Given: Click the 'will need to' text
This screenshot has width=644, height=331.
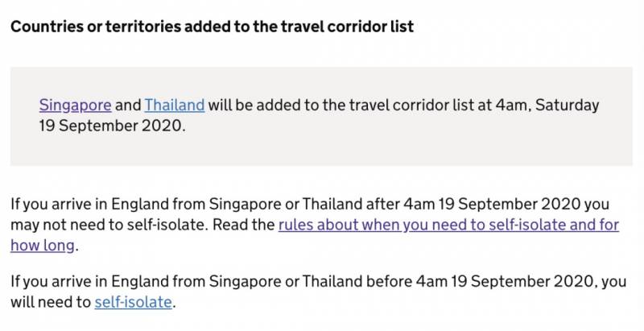Looking at the screenshot, I should tap(50, 303).
